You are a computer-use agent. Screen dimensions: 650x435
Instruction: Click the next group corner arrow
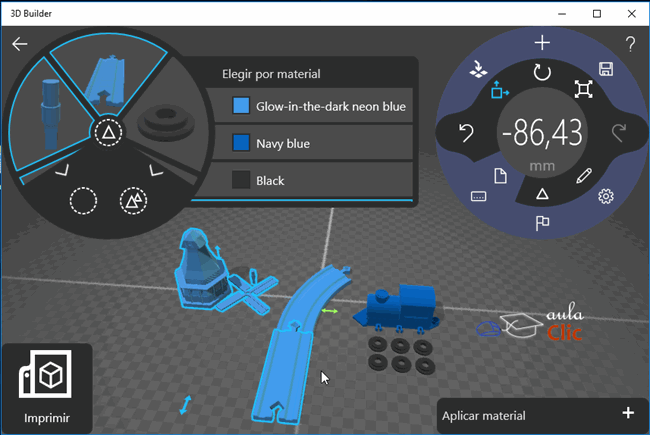156,170
